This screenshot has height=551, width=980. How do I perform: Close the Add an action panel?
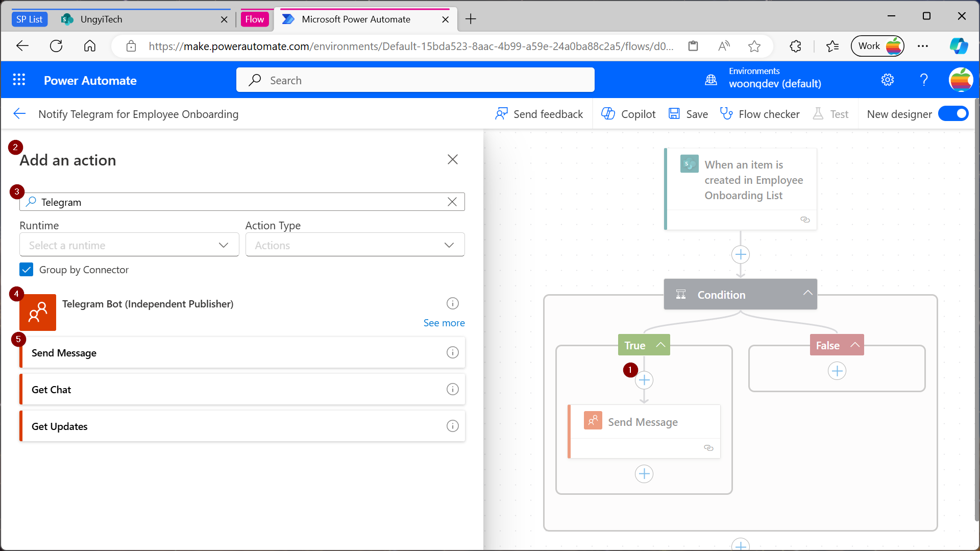pos(452,159)
